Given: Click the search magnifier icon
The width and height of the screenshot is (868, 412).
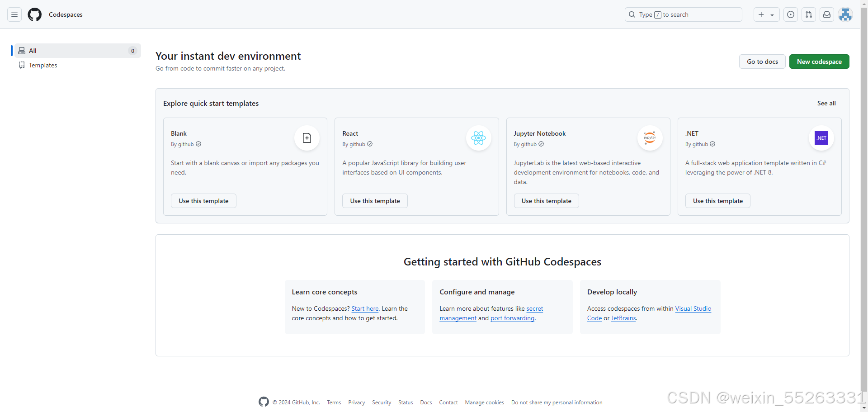Looking at the screenshot, I should pyautogui.click(x=632, y=14).
